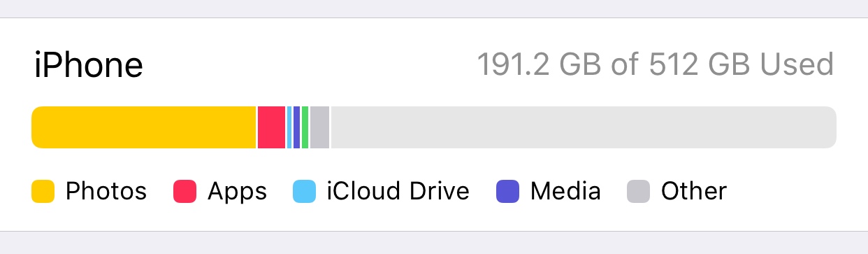Select the Other legend label
This screenshot has width=868, height=254.
click(694, 192)
